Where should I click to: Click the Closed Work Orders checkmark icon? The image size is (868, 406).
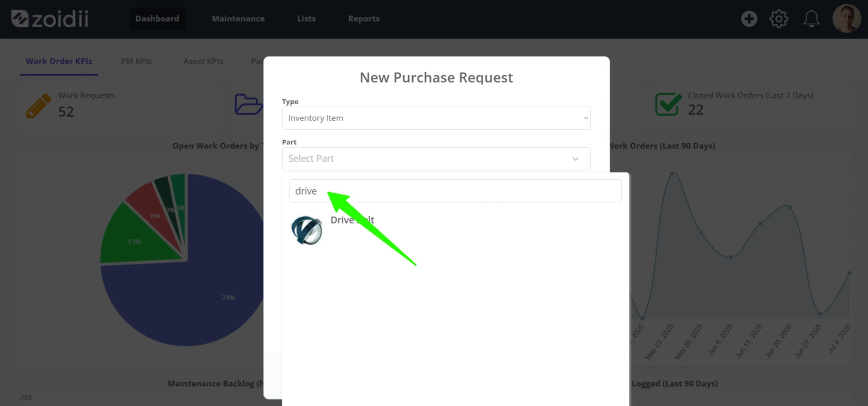point(668,104)
